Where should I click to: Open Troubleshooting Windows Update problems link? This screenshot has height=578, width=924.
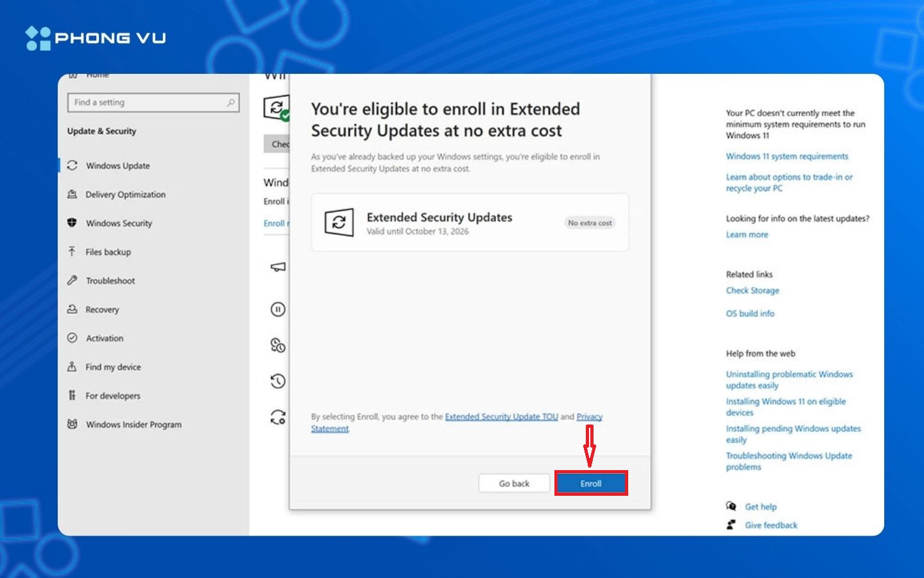pos(789,461)
